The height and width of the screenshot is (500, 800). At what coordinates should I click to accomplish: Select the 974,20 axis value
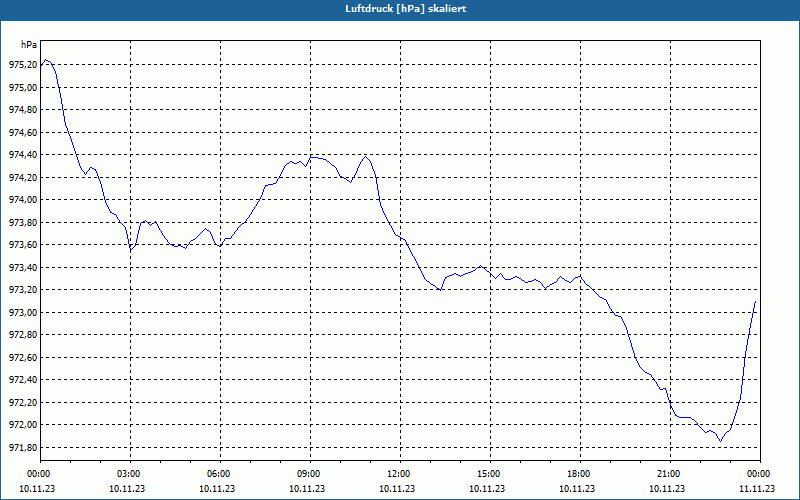coord(23,177)
